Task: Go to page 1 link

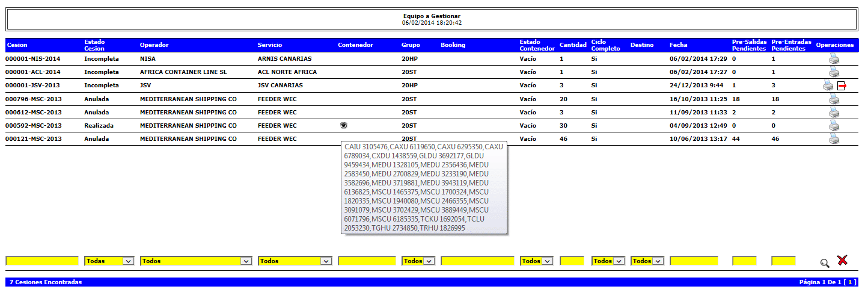Action: [x=851, y=282]
